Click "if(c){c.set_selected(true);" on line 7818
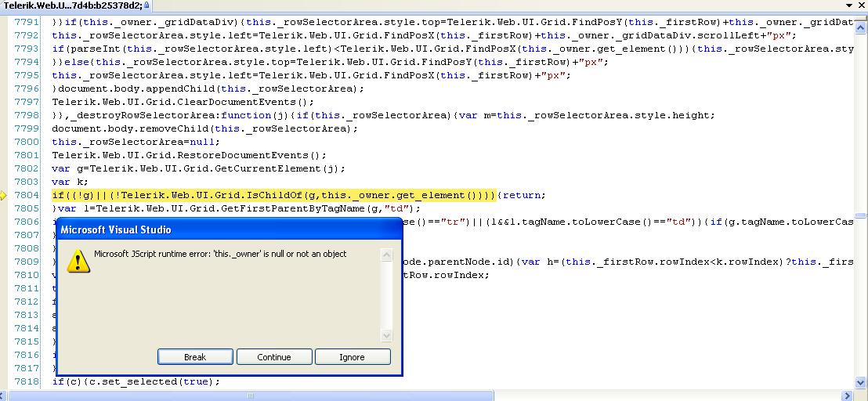The image size is (868, 401). 136,381
